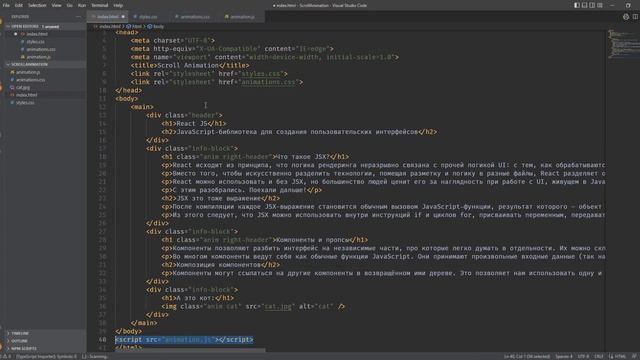Toggle the bottom panel layout icon

[584, 5]
